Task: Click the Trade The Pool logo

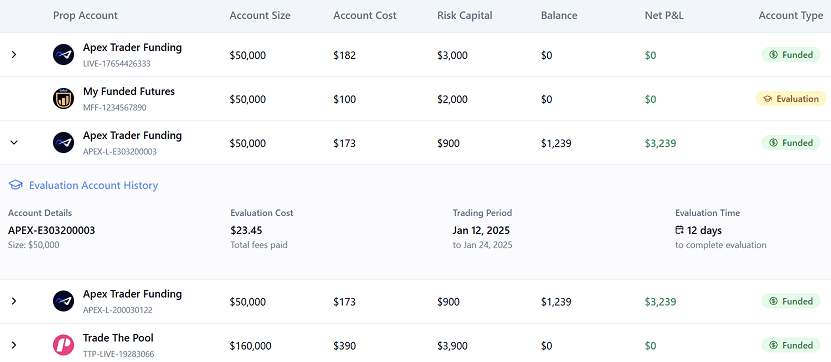Action: click(64, 345)
